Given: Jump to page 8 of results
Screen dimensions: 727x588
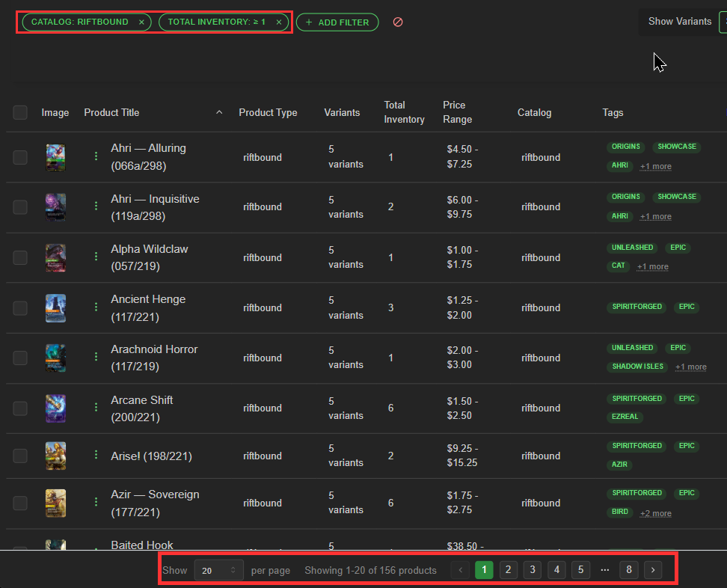Looking at the screenshot, I should (629, 570).
